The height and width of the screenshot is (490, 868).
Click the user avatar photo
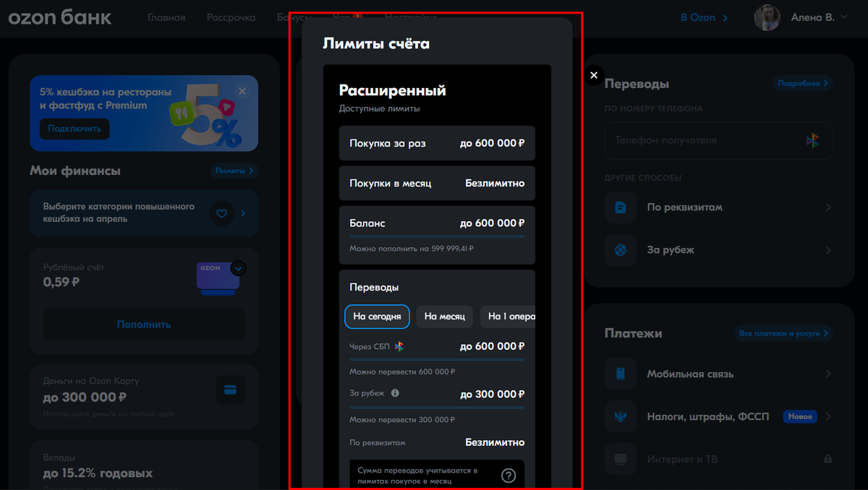pos(767,17)
